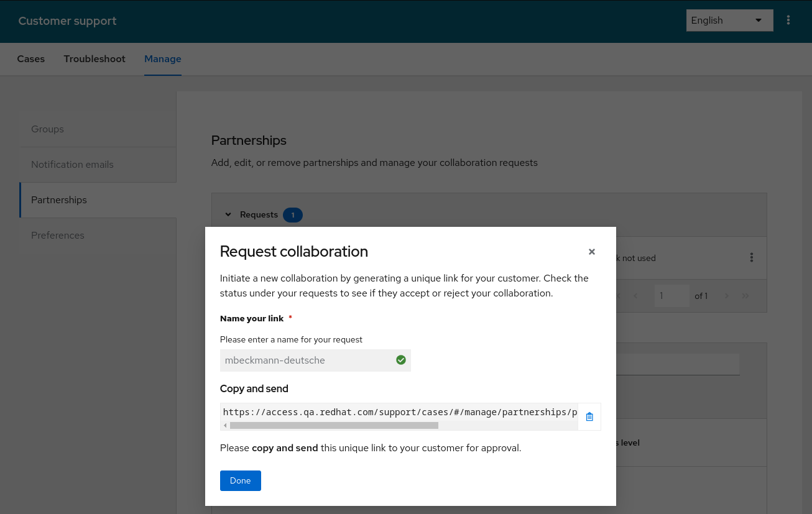Viewport: 812px width, 514px height.
Task: Click the horizontal scrollbar under the link
Action: click(x=334, y=426)
